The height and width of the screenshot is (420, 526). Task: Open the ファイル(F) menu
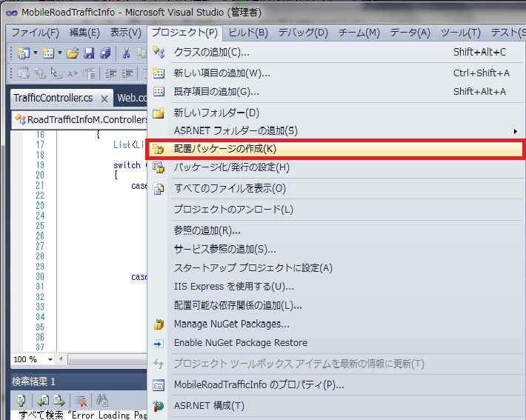(x=36, y=33)
